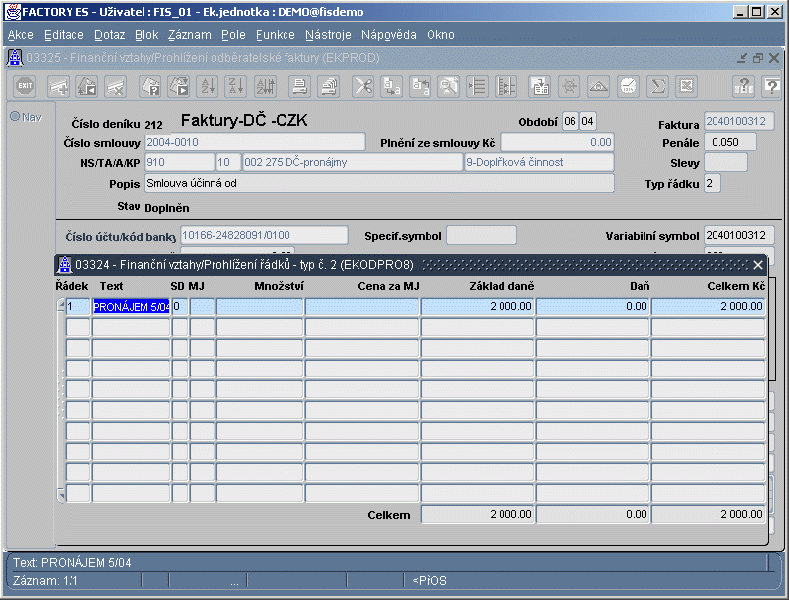Click the execute query play icon
789x600 pixels.
coord(179,87)
